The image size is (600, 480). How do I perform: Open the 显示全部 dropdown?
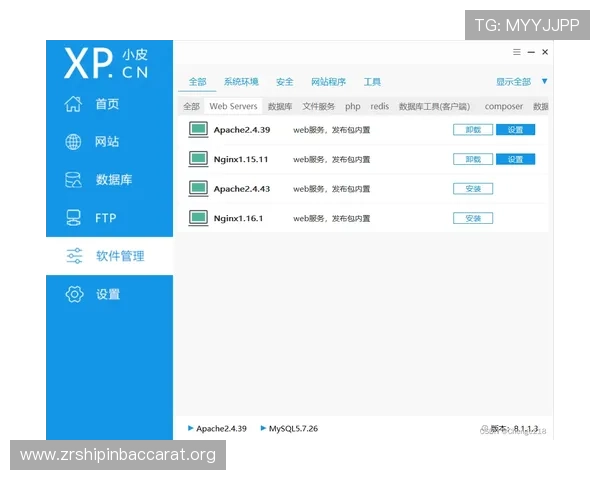pos(514,82)
